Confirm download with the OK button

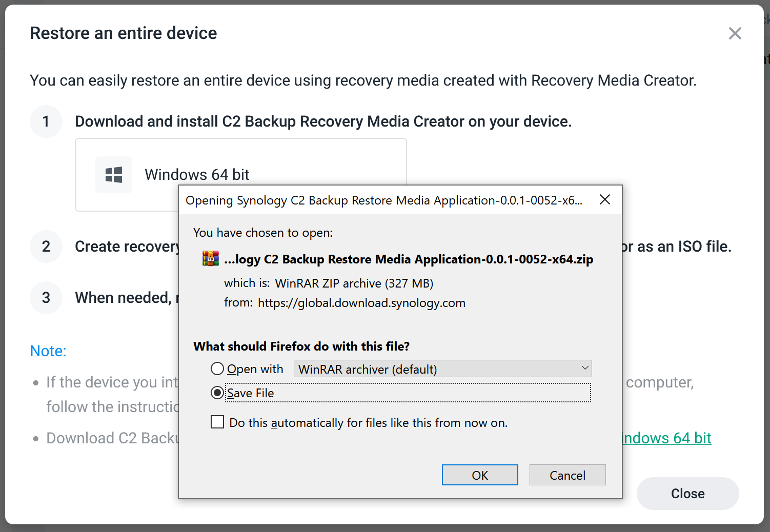click(480, 475)
